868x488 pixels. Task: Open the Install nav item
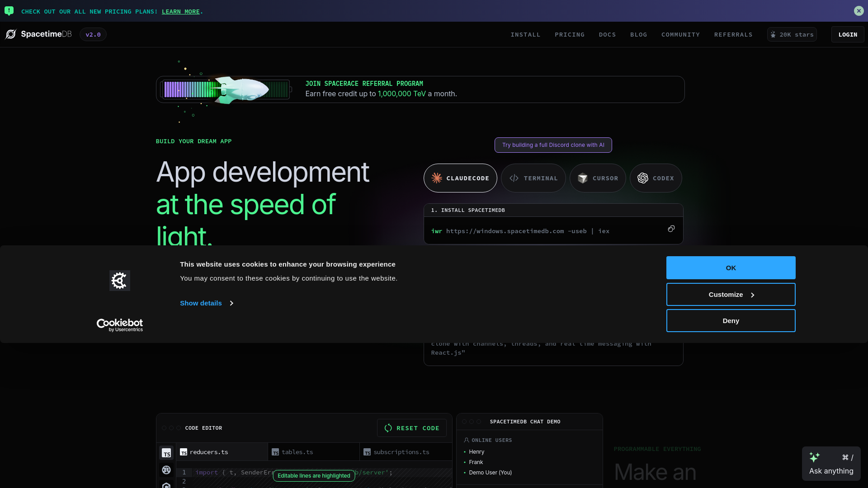pyautogui.click(x=525, y=35)
